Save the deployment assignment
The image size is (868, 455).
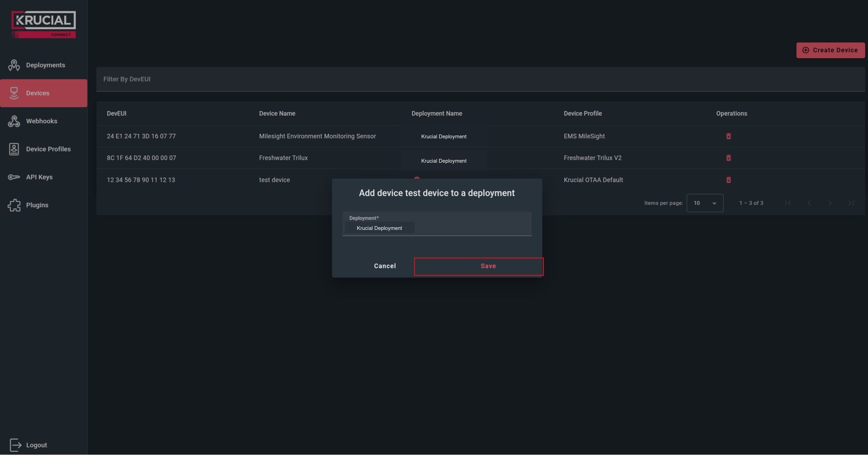click(488, 266)
